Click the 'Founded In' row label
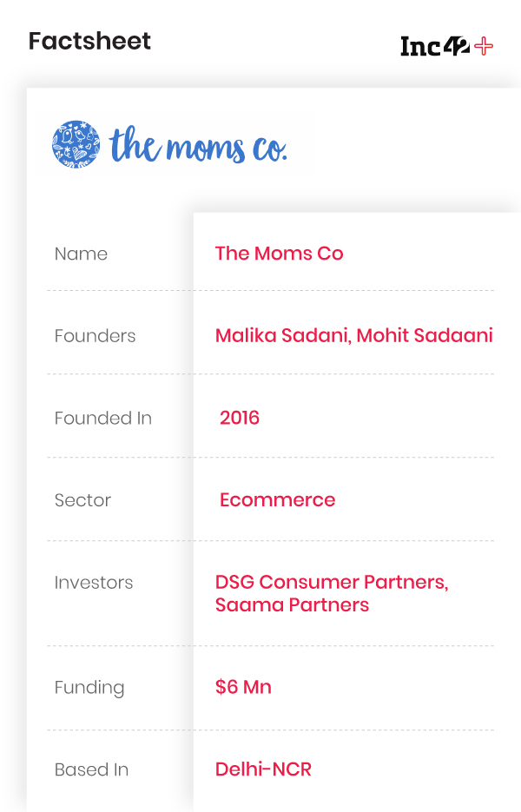Viewport: 521px width, 812px height. tap(102, 418)
